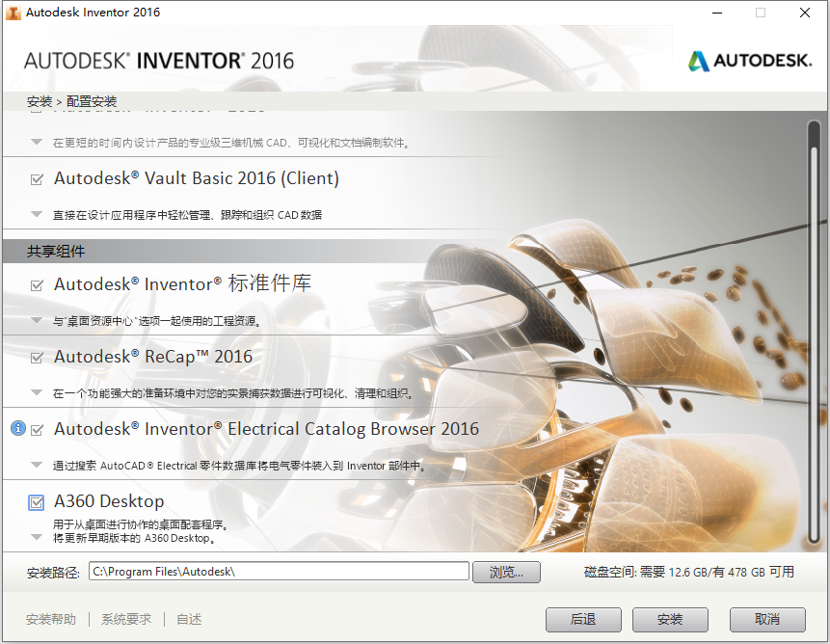Cancel setup with the 取消 button
The image size is (830, 644).
767,619
